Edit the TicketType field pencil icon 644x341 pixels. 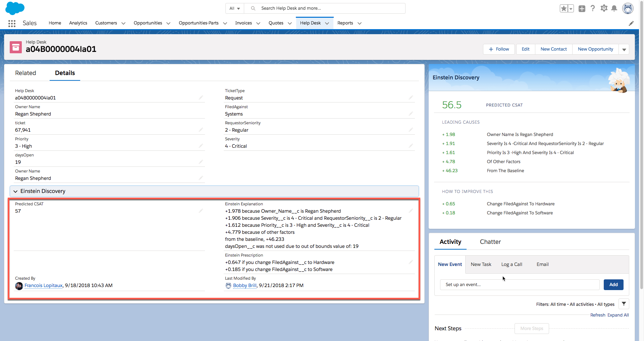(x=411, y=97)
